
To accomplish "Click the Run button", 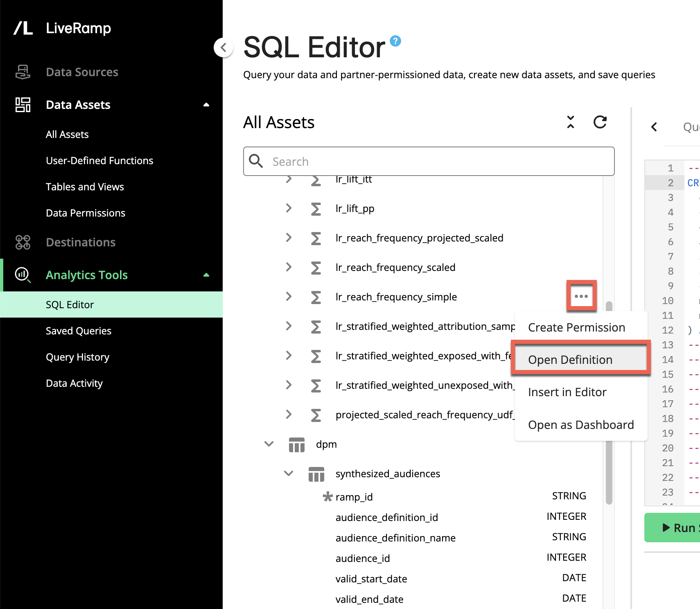I will pyautogui.click(x=673, y=528).
